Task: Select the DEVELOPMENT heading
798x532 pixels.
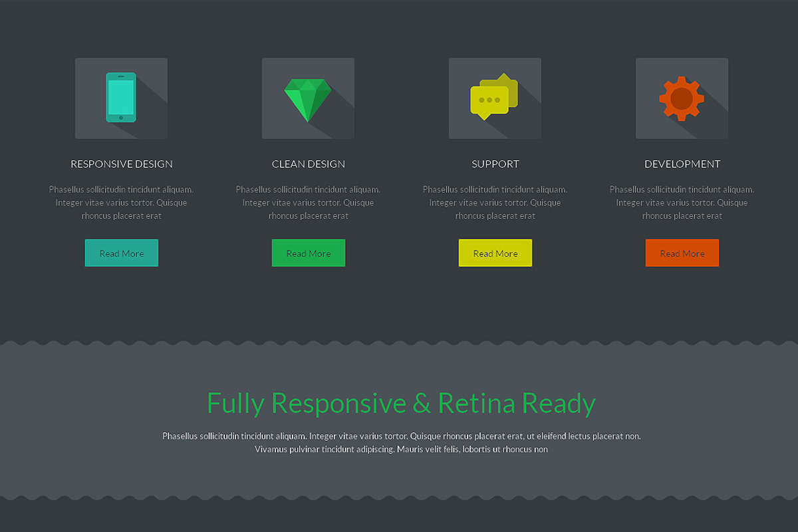Action: click(682, 164)
